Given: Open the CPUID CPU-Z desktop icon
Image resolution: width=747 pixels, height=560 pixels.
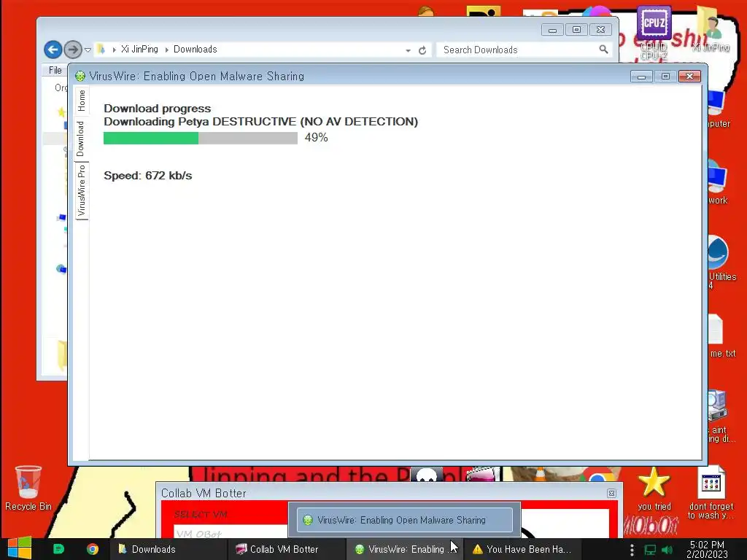Looking at the screenshot, I should coord(654,32).
